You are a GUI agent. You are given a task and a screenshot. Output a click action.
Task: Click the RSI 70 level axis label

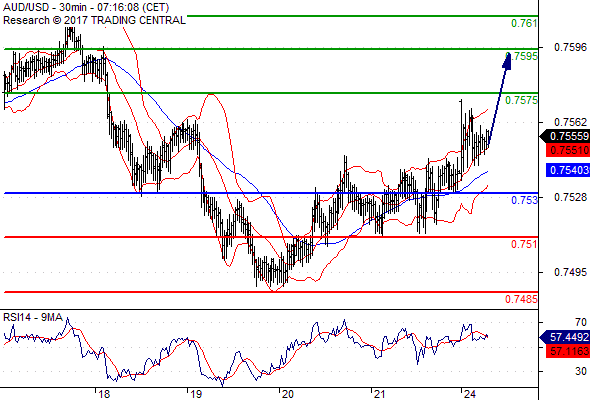[x=581, y=322]
